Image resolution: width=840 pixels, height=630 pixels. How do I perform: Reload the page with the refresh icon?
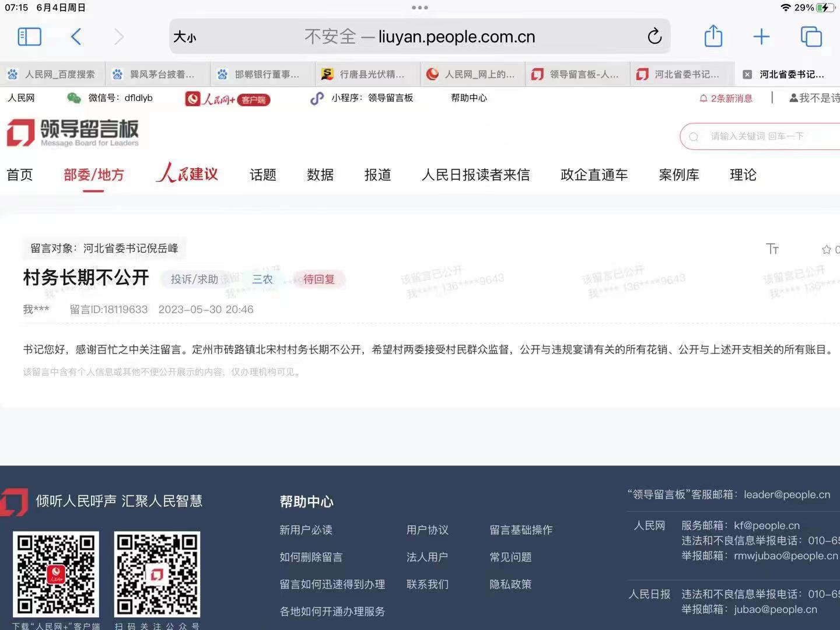(x=654, y=36)
